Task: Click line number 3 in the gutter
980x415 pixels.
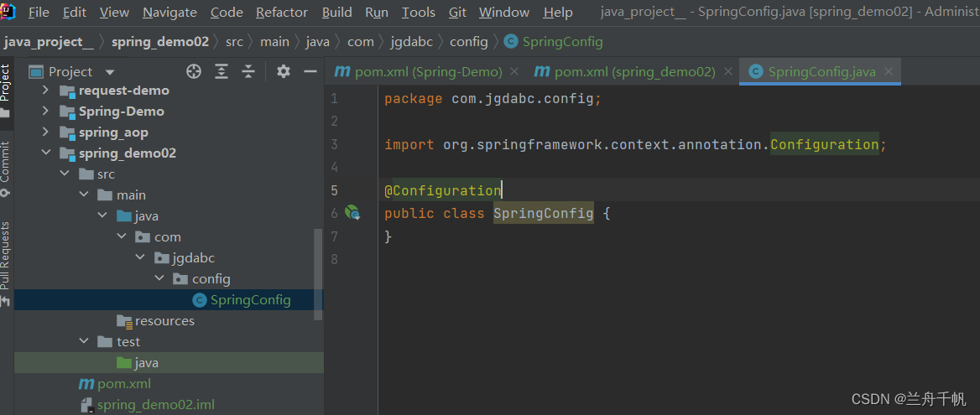Action: 335,144
